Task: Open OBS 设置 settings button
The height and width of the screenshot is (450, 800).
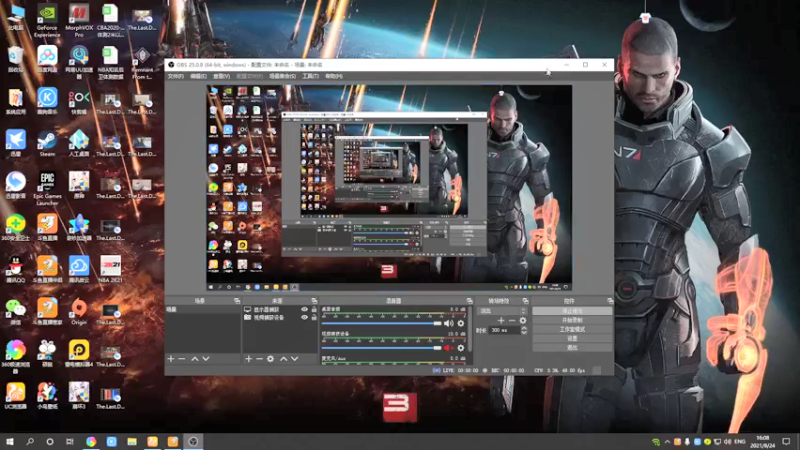Action: [x=572, y=338]
